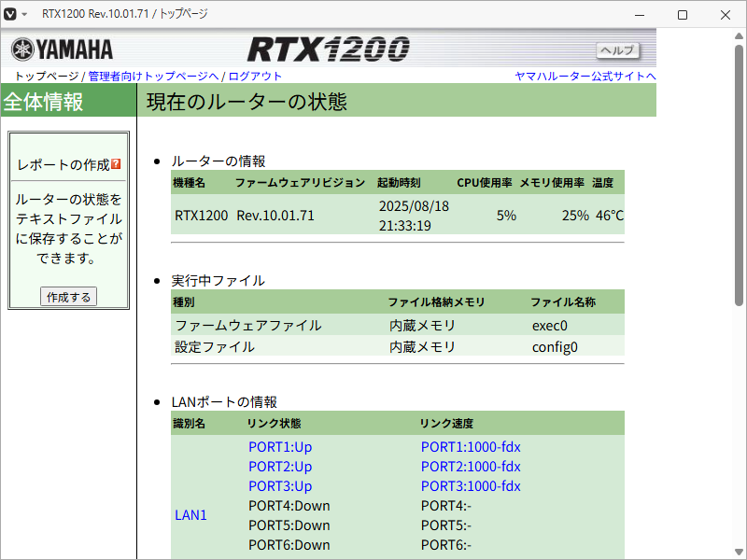
Task: Close the browser window
Action: click(x=726, y=15)
